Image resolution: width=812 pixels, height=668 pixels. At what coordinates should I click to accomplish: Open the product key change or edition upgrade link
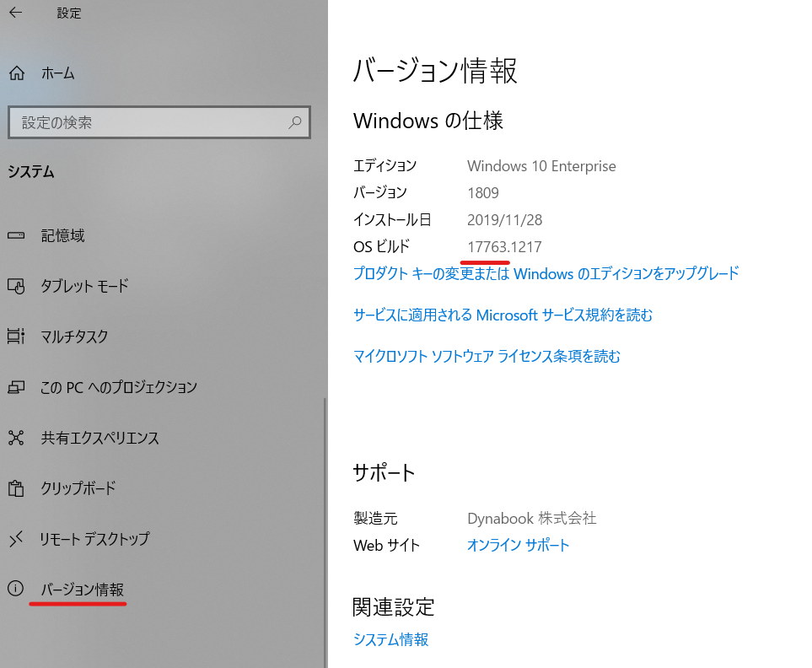point(546,273)
